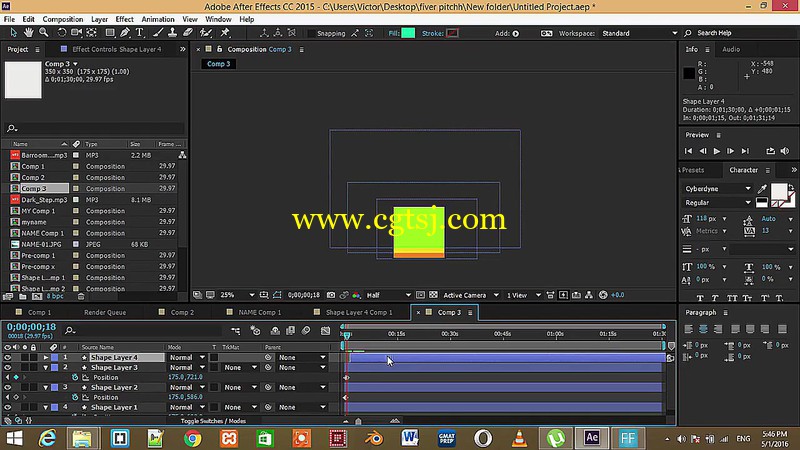Select the Brush tool
This screenshot has height=450, width=800.
[158, 33]
